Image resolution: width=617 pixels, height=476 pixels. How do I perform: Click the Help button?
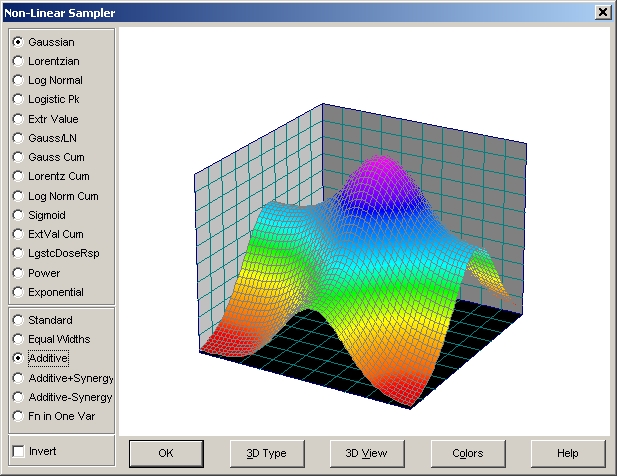[568, 453]
